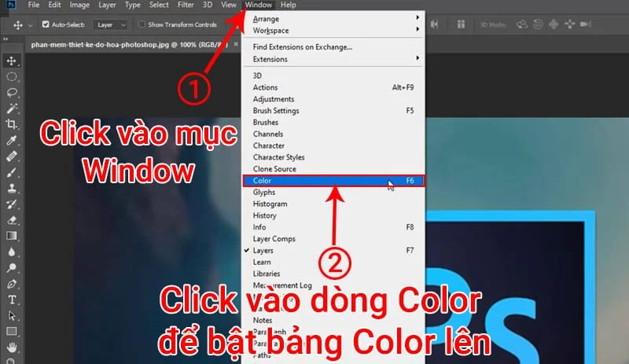The image size is (629, 364).
Task: Open the Help menu
Action: pyautogui.click(x=288, y=5)
